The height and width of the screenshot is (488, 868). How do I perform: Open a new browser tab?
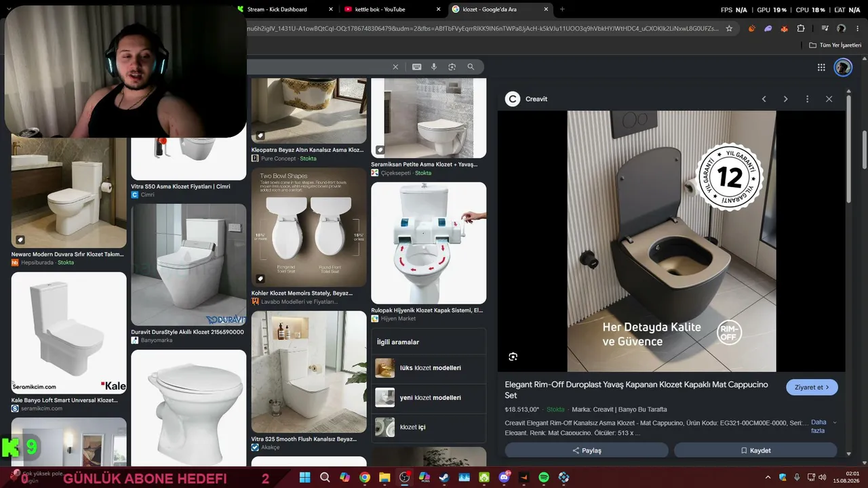coord(562,9)
